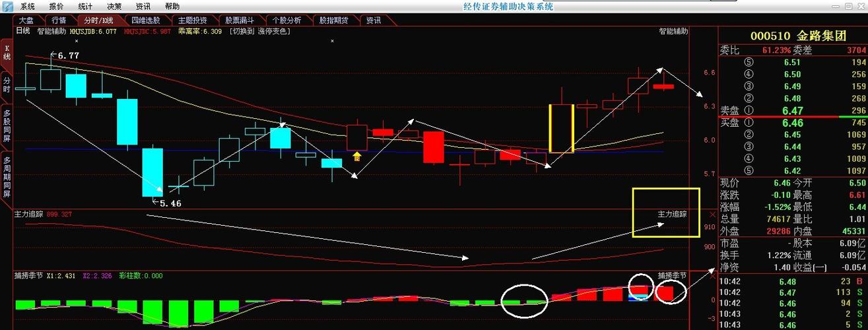Open the 股指期货 tab
Viewport: 868px width, 330px height.
coord(333,20)
